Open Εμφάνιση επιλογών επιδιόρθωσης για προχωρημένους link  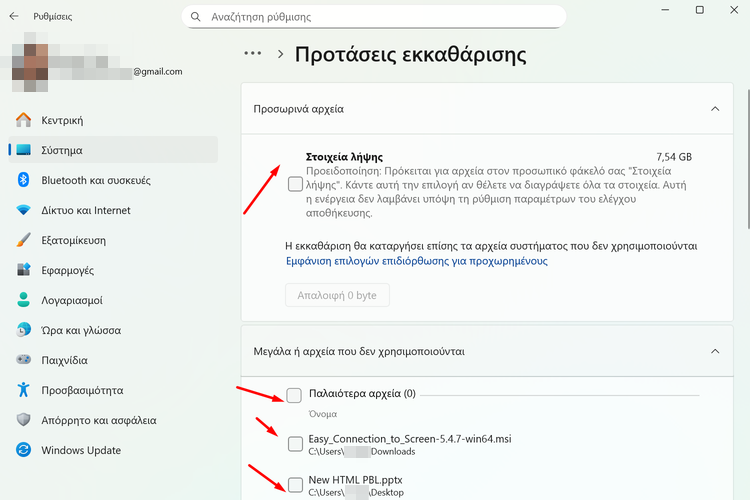point(416,262)
